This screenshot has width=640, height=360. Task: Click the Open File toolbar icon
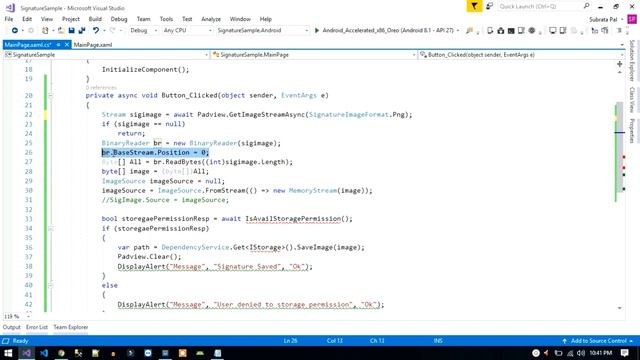click(x=60, y=31)
